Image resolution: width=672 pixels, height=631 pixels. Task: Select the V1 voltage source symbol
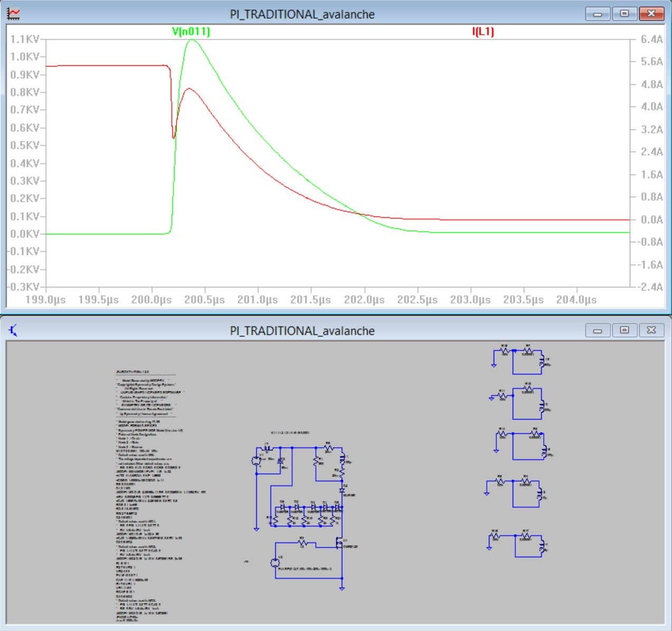pos(257,461)
